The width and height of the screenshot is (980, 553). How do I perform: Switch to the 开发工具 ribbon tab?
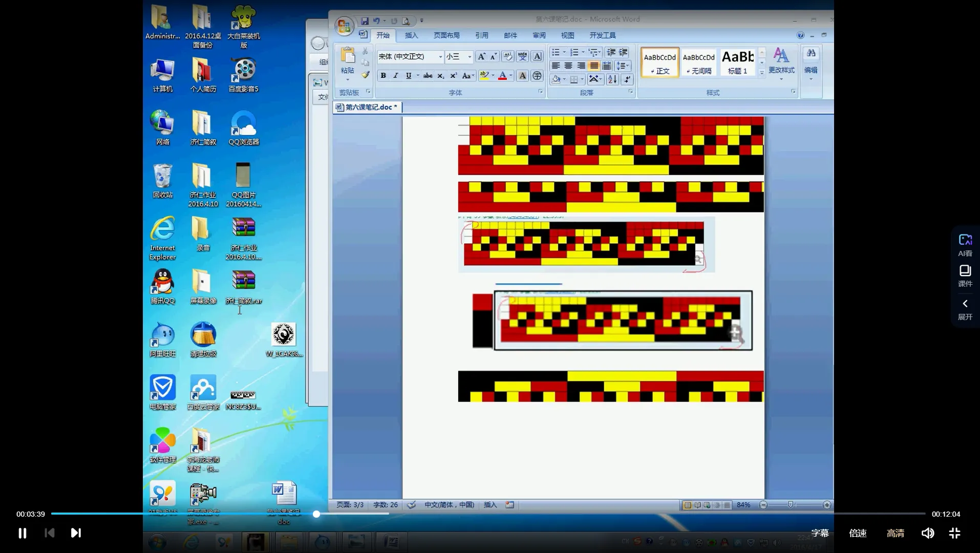[x=603, y=35]
